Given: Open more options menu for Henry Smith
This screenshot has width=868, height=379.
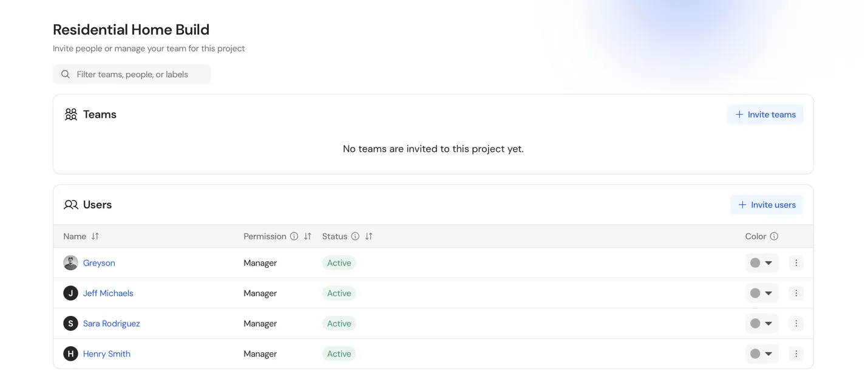Looking at the screenshot, I should point(796,353).
